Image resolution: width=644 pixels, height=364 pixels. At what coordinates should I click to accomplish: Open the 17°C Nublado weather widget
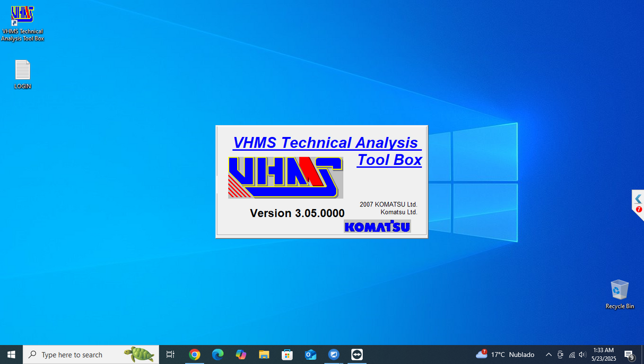505,354
